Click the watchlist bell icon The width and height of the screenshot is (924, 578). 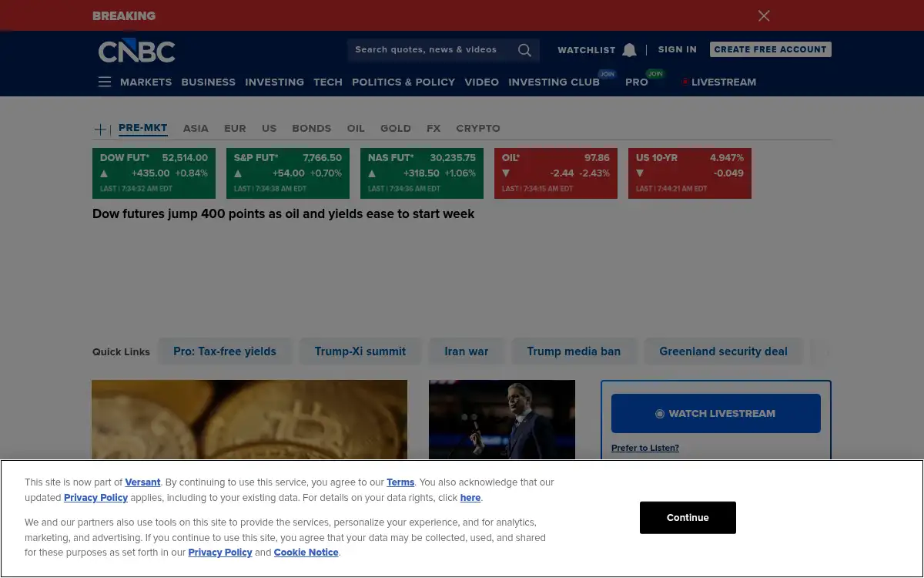(629, 50)
